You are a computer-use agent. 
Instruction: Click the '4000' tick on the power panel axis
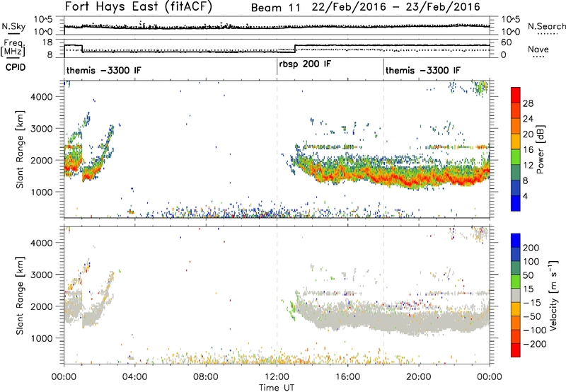point(41,97)
